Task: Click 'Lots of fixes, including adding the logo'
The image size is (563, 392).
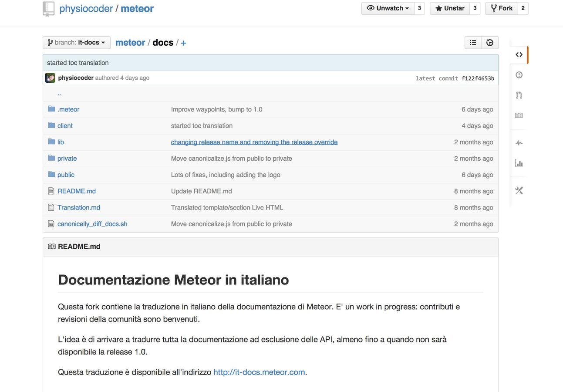Action: 226,175
